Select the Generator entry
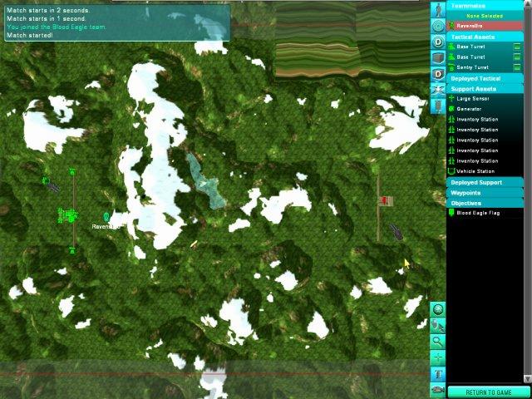Image resolution: width=532 pixels, height=399 pixels. [485, 109]
